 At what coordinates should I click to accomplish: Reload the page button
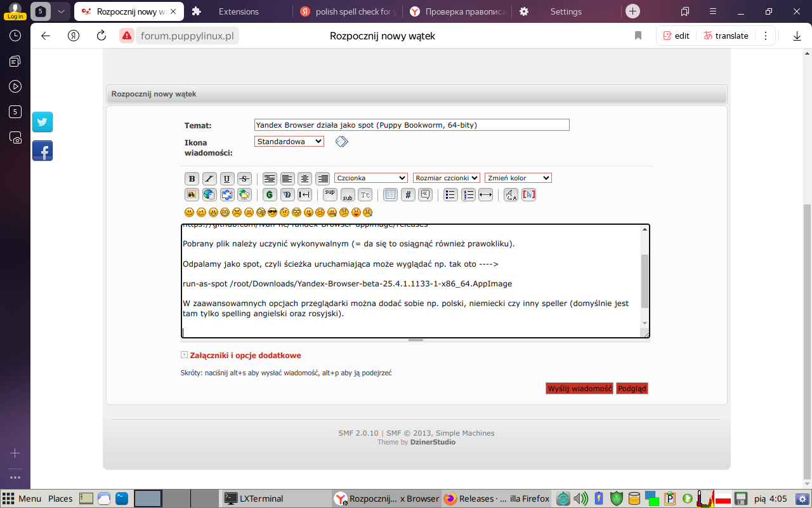(101, 36)
